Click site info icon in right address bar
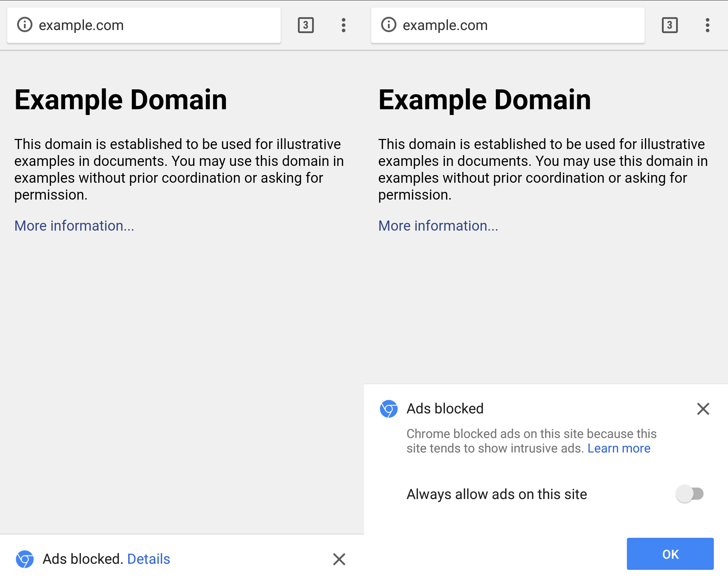This screenshot has height=584, width=728. point(389,25)
